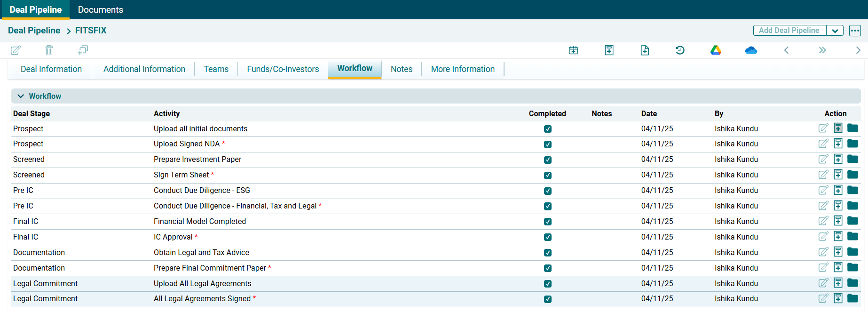Click the double-arrow skip forward icon
Image resolution: width=868 pixels, height=312 pixels.
[822, 50]
